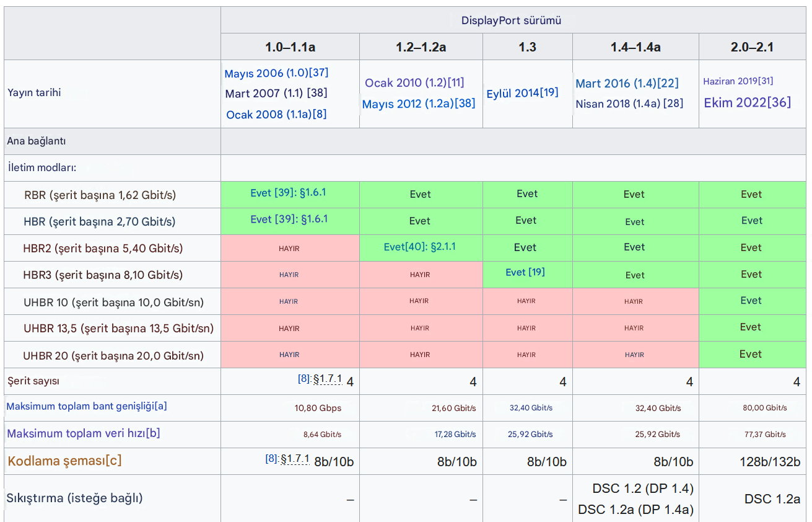The image size is (812, 522).
Task: Click the green Evet cell for UHBR 20
Action: coord(752,355)
